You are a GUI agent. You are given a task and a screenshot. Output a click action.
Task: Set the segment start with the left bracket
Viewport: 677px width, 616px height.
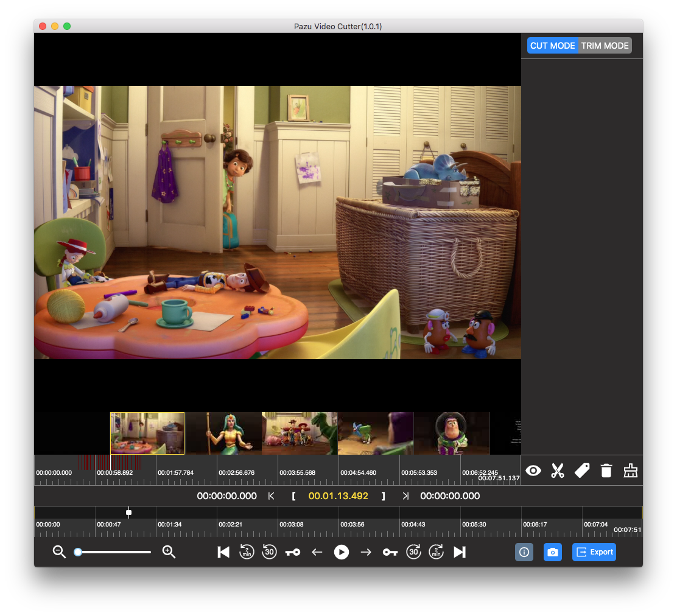pos(293,496)
